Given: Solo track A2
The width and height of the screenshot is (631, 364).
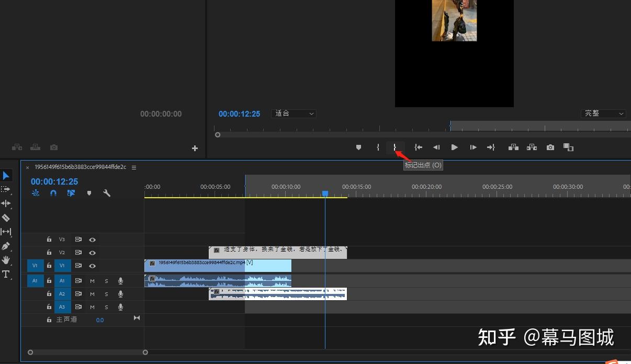Looking at the screenshot, I should (106, 294).
